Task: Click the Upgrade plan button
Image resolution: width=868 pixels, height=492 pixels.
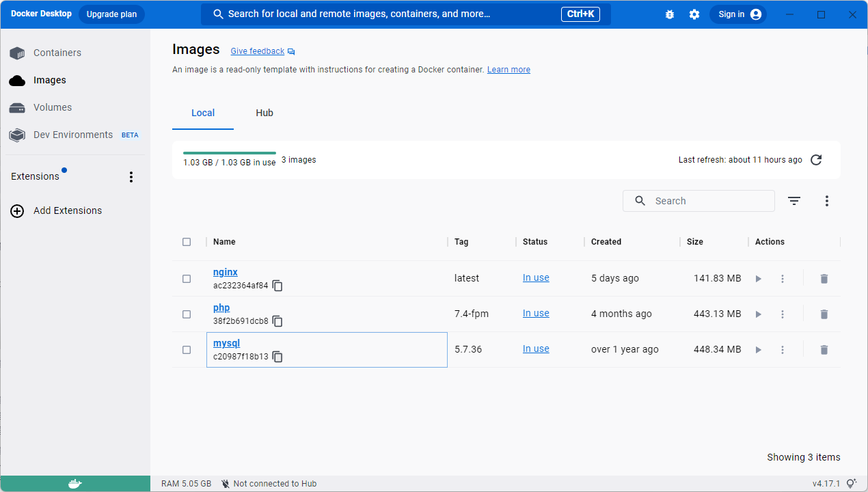Action: (111, 14)
